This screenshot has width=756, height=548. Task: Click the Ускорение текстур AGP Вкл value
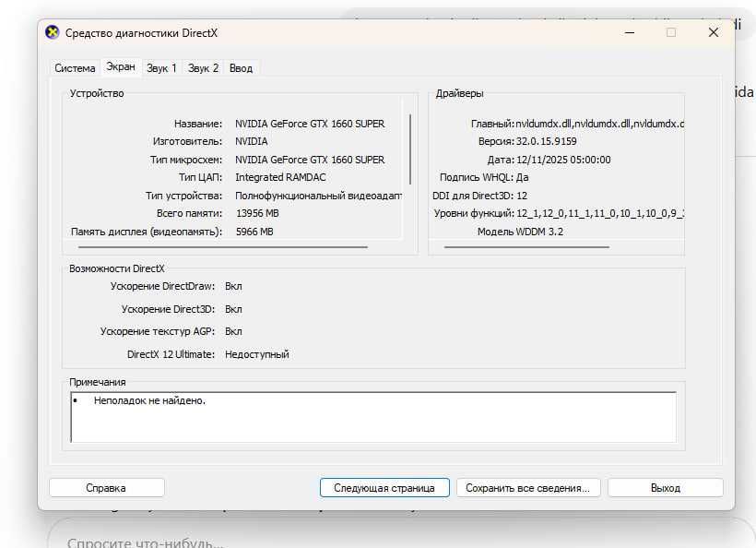click(233, 331)
